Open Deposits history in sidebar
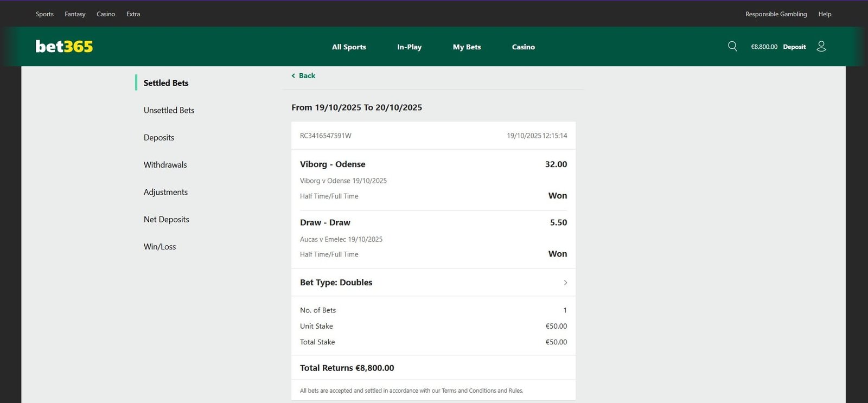This screenshot has height=403, width=868. pos(159,138)
